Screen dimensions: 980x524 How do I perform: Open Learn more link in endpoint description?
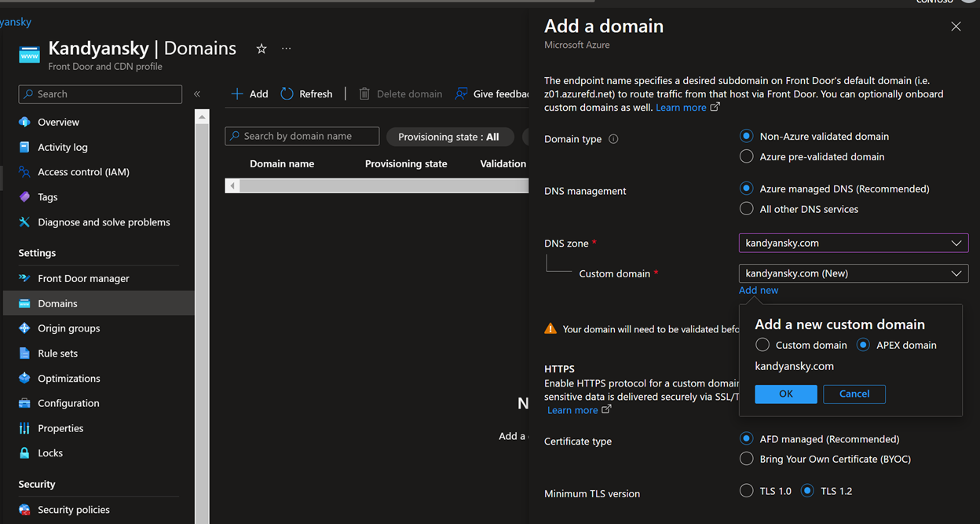click(687, 108)
